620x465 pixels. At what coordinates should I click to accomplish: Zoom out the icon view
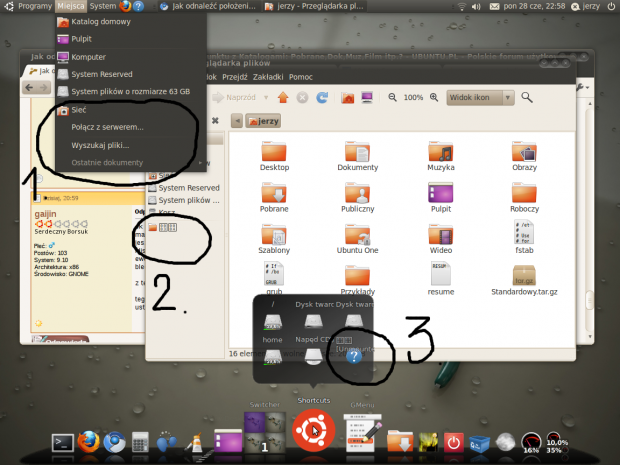coord(392,97)
